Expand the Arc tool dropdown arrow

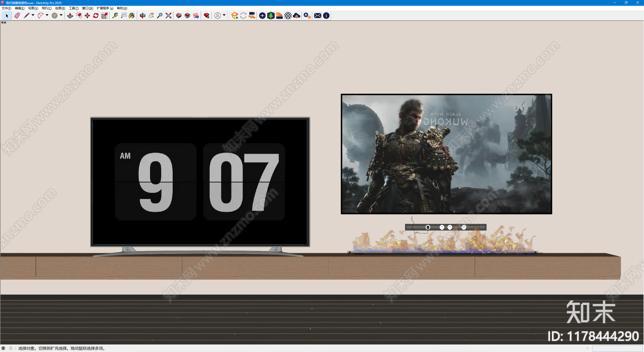[47, 15]
